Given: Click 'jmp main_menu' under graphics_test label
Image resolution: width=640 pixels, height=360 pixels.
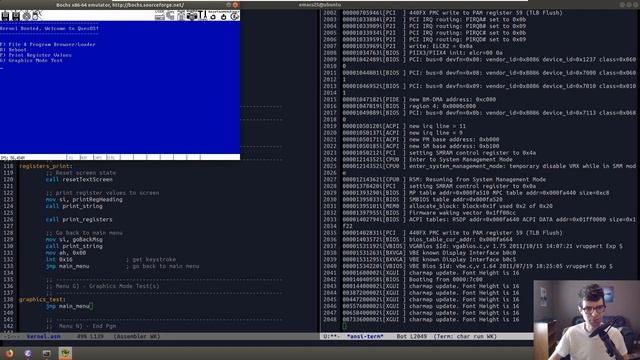Looking at the screenshot, I should click(68, 306).
